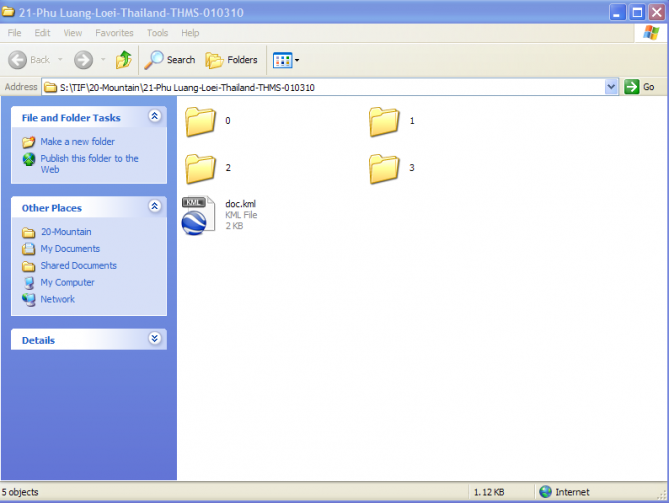Collapse File and Folder Tasks panel
Screen dimensions: 669x503
[x=154, y=116]
